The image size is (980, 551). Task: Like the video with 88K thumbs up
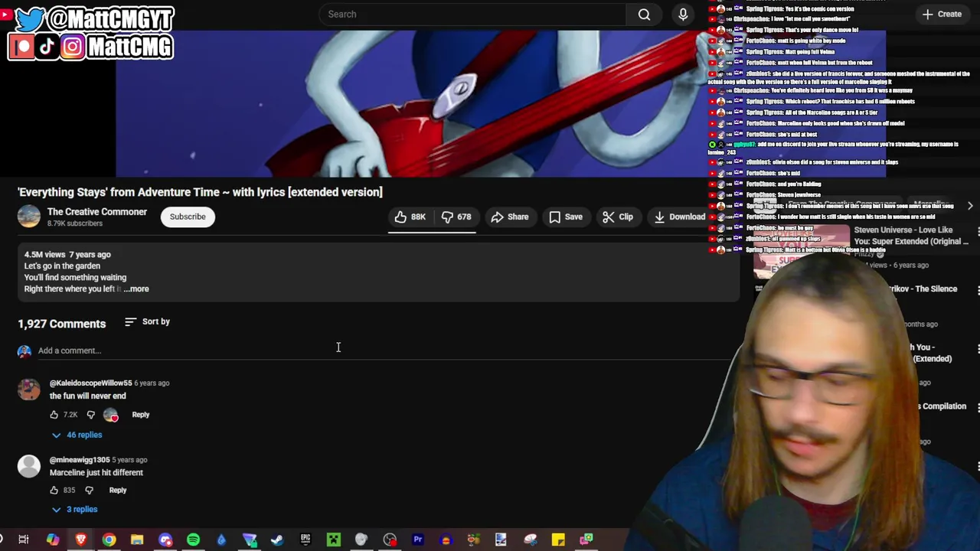(410, 217)
